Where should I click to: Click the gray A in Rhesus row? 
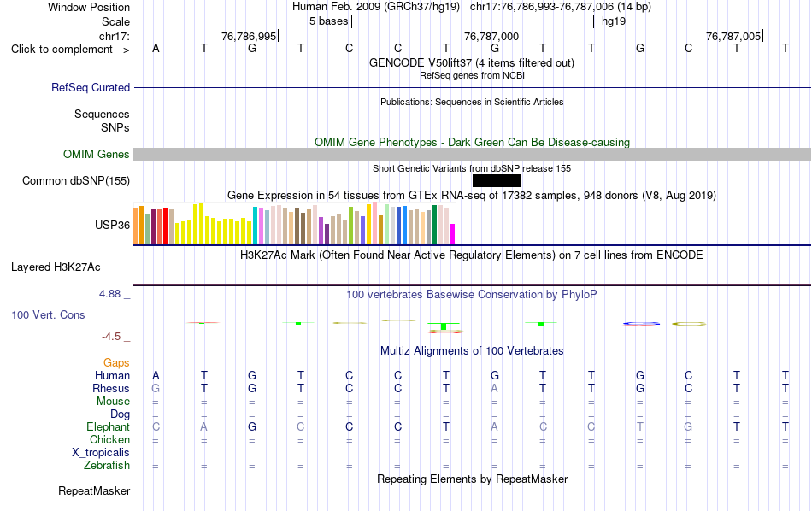click(495, 388)
